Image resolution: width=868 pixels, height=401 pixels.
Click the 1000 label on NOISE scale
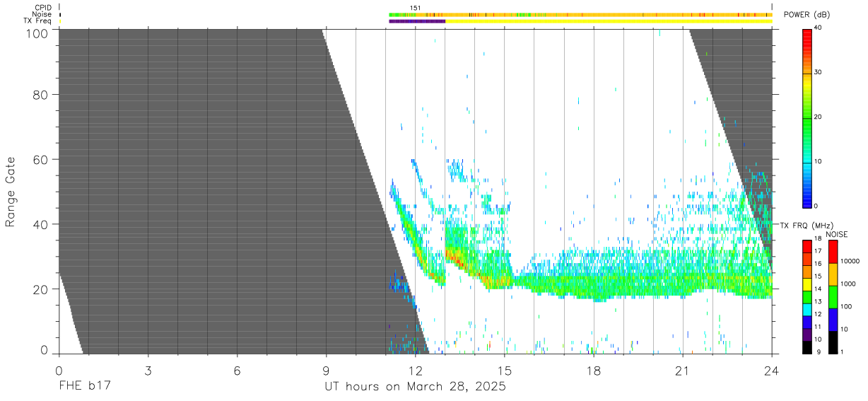tap(848, 284)
